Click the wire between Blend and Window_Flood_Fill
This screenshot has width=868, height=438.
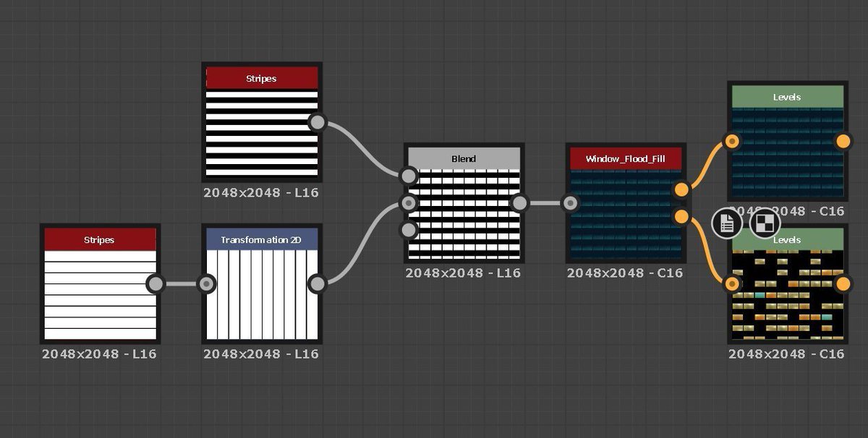pos(544,205)
